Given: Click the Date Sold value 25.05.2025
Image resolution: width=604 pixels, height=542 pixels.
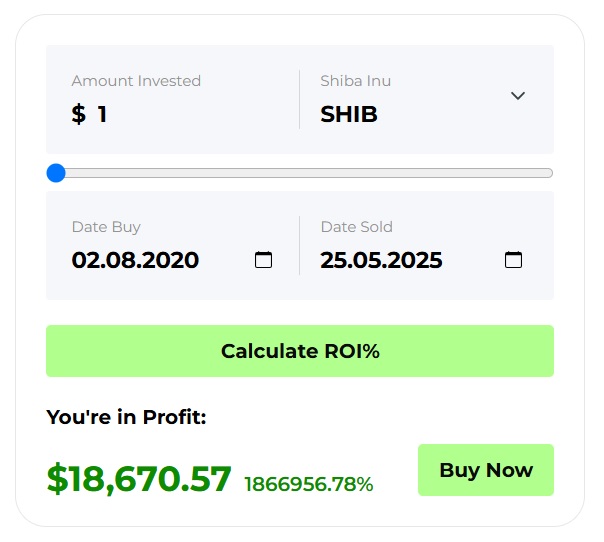Looking at the screenshot, I should pyautogui.click(x=381, y=261).
